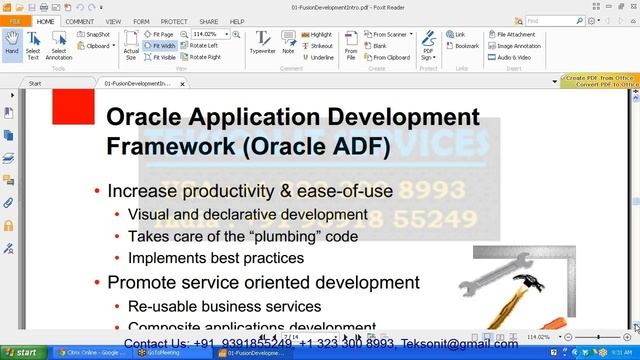The width and height of the screenshot is (640, 360).
Task: Switch to the PROTECT ribbon tab
Action: [174, 21]
